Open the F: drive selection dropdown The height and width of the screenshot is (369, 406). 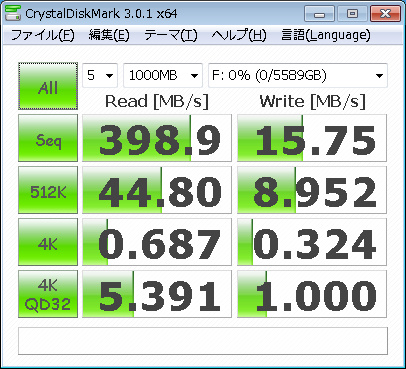click(x=298, y=75)
